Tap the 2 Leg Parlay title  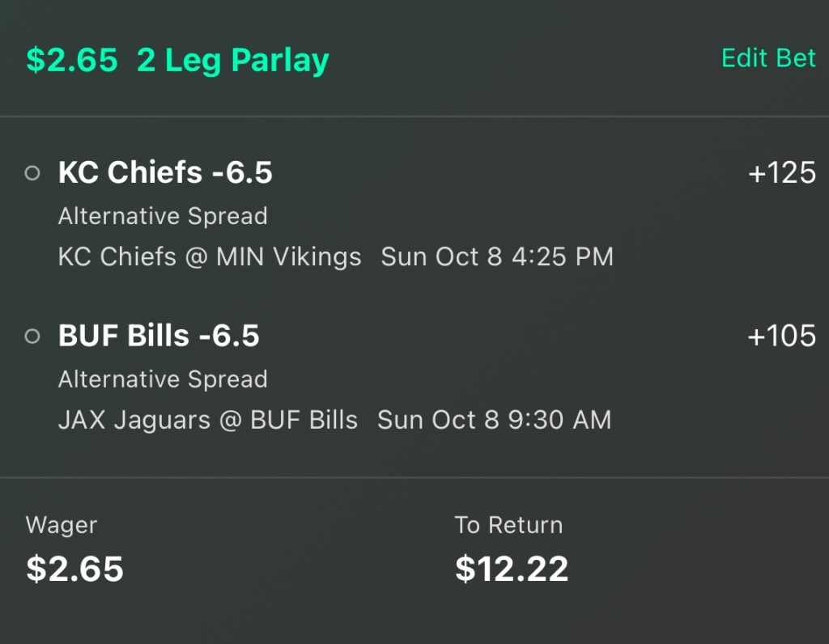232,61
